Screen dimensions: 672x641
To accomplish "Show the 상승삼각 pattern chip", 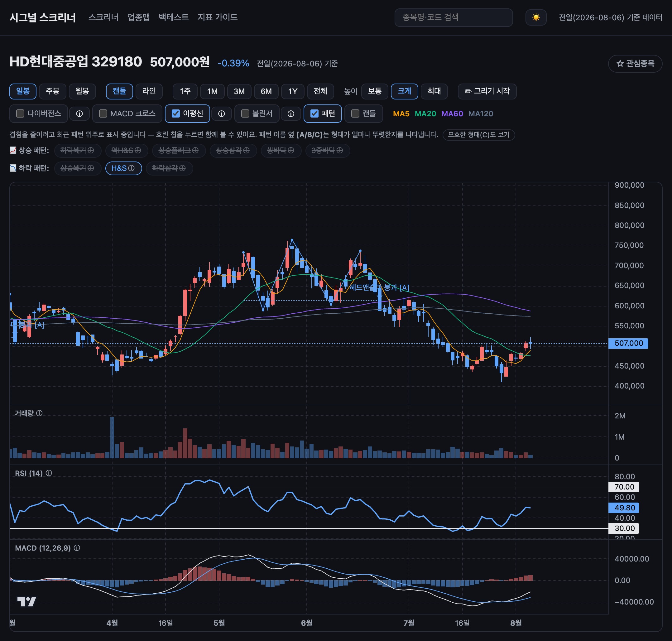I will point(233,150).
